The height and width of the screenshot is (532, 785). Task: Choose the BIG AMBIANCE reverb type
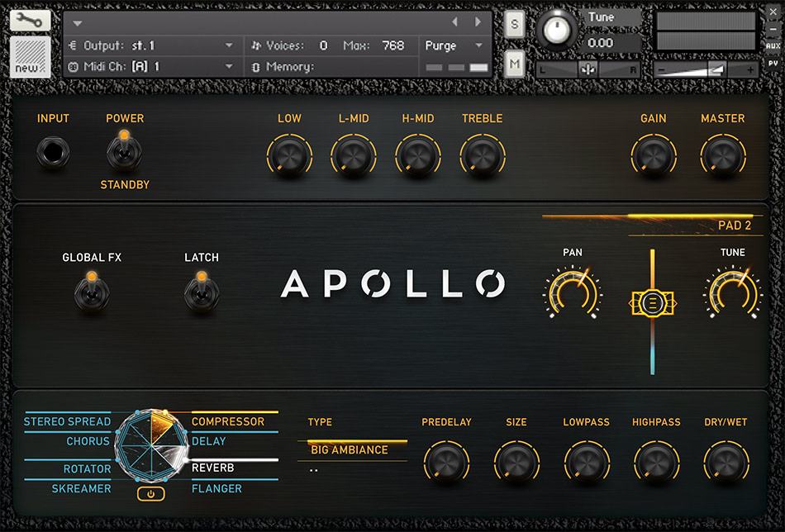click(351, 451)
